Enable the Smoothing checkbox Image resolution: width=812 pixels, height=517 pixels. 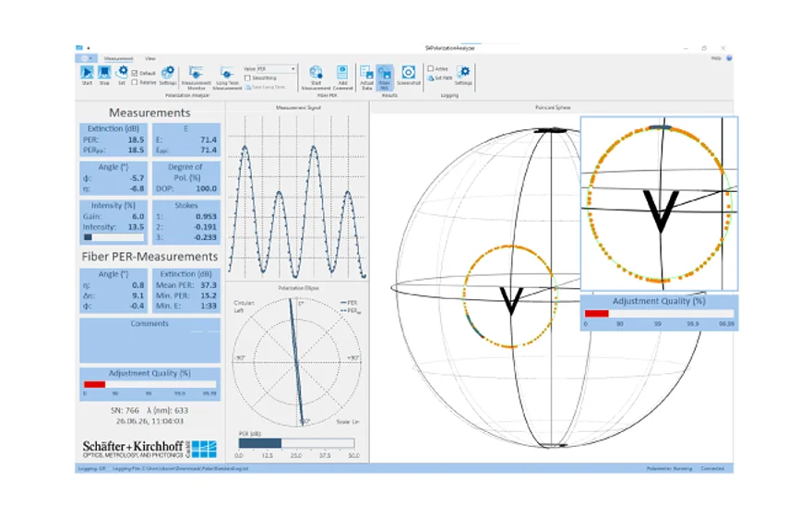coord(247,78)
